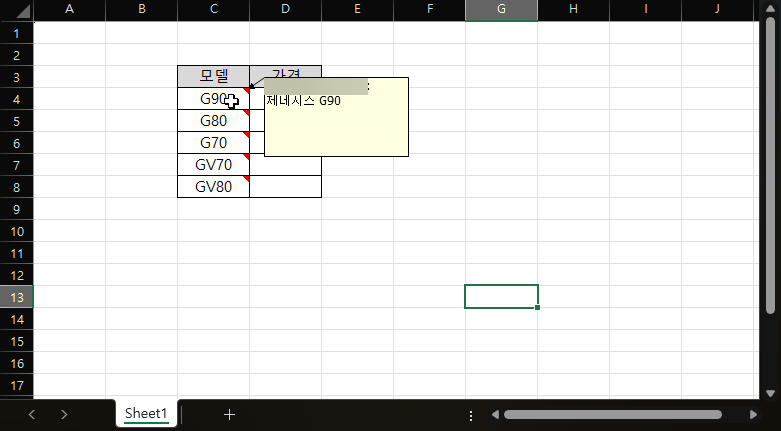Click the active cell G13
The height and width of the screenshot is (431, 781).
[502, 296]
